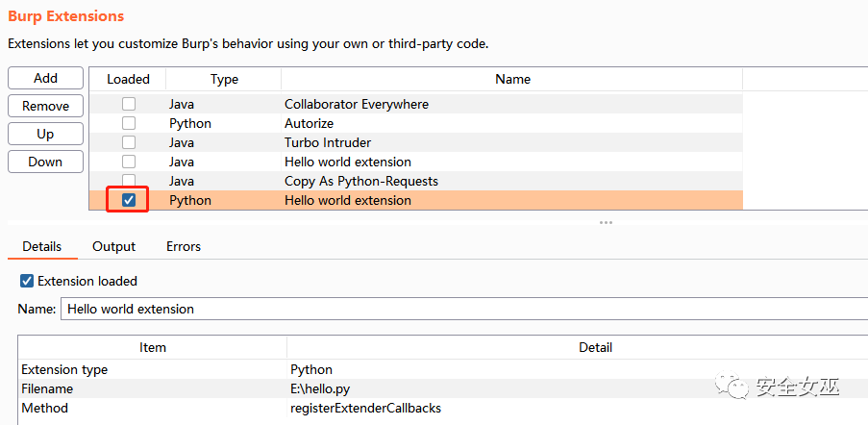Uncheck the Python Hello world extension checkbox
868x425 pixels.
[x=129, y=200]
